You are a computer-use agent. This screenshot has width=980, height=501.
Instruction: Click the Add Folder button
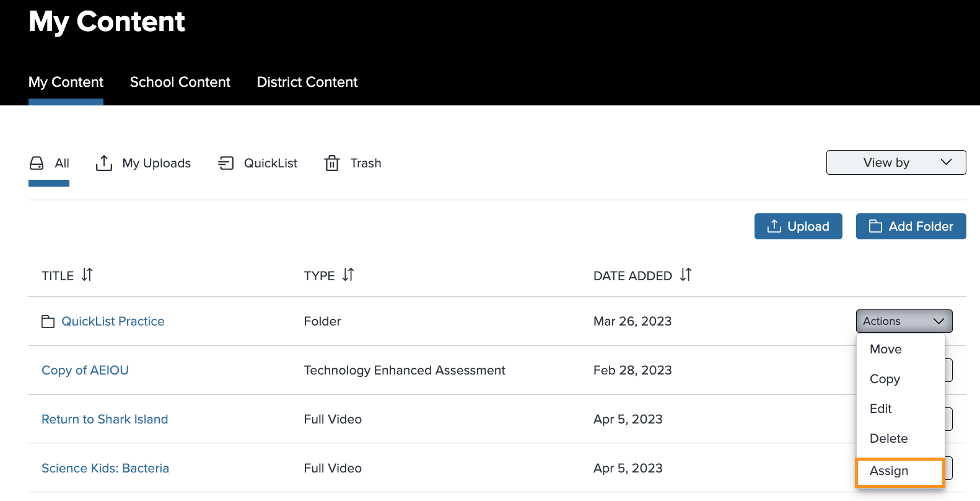click(911, 226)
